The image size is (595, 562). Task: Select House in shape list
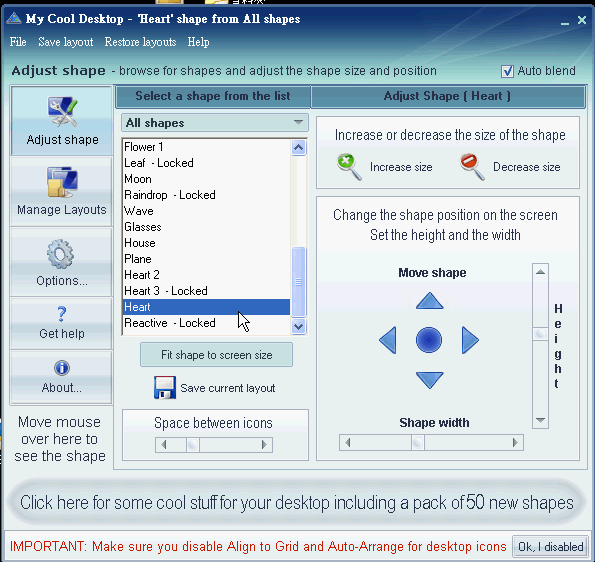[x=206, y=243]
